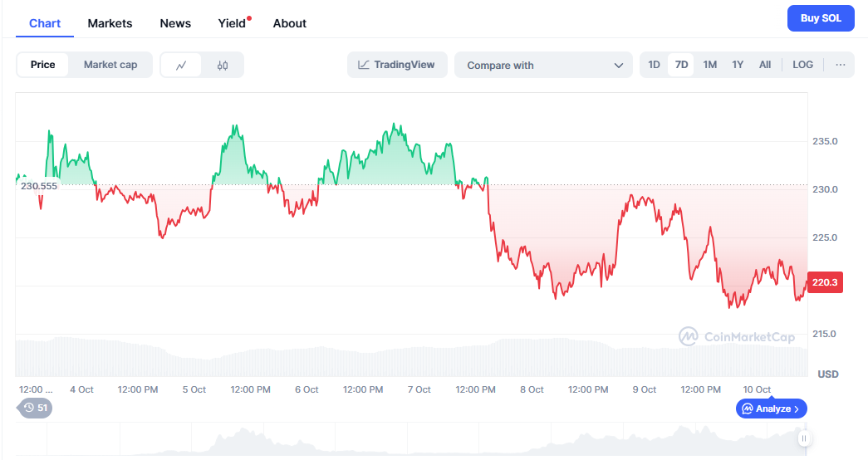Select the 1D time range
868x460 pixels.
[x=655, y=65]
